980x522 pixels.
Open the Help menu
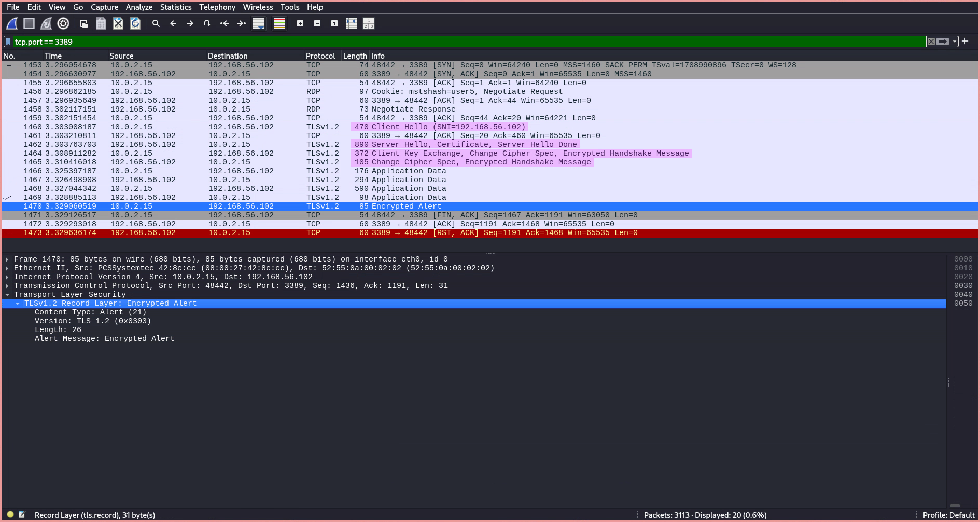click(x=315, y=7)
